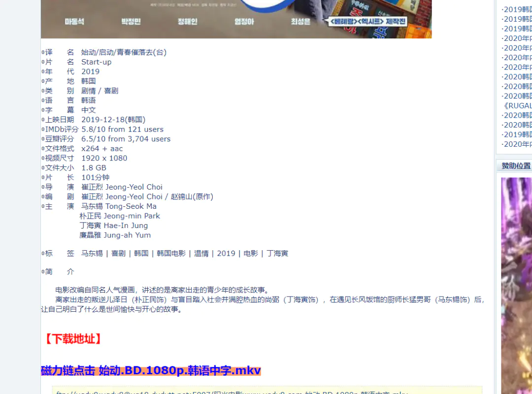This screenshot has width=532, height=394.
Task: Click the 丁海寅 tag link
Action: click(x=277, y=254)
